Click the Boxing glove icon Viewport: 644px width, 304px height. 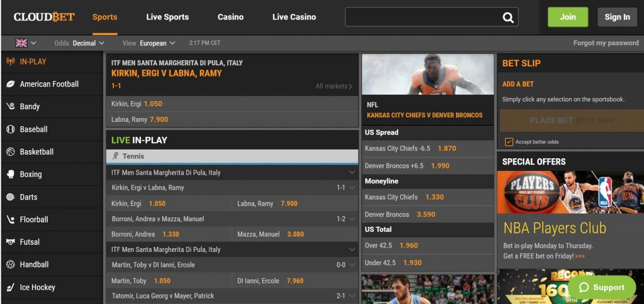[x=11, y=175]
